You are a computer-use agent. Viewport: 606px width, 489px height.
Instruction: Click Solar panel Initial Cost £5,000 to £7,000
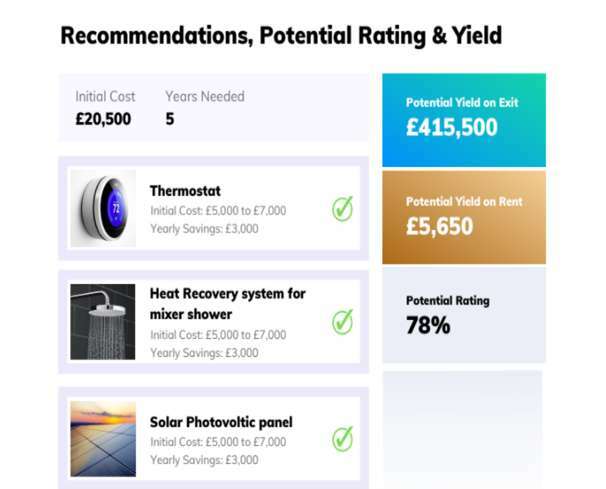pos(218,442)
